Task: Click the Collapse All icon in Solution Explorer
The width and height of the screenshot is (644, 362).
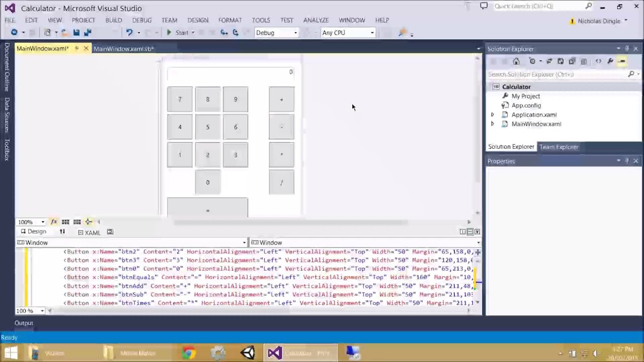Action: (x=572, y=61)
